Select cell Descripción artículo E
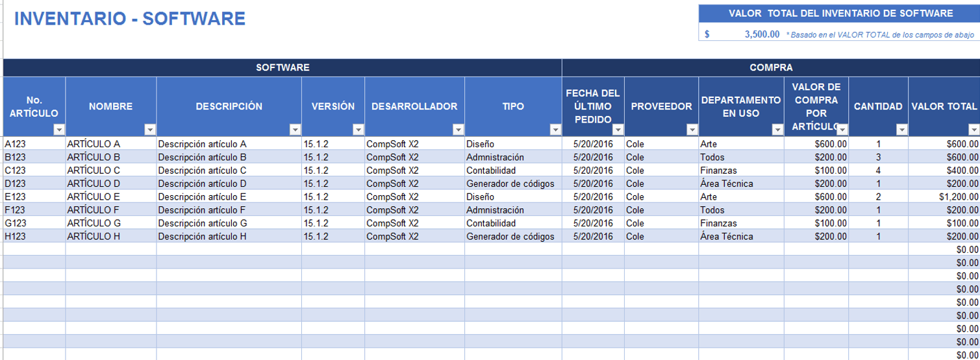 [229, 197]
